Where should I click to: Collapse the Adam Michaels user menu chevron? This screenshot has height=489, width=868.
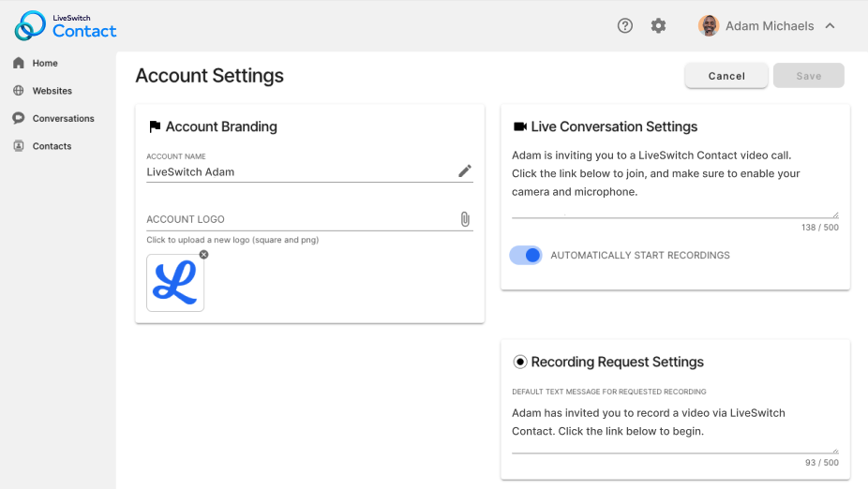coord(830,25)
